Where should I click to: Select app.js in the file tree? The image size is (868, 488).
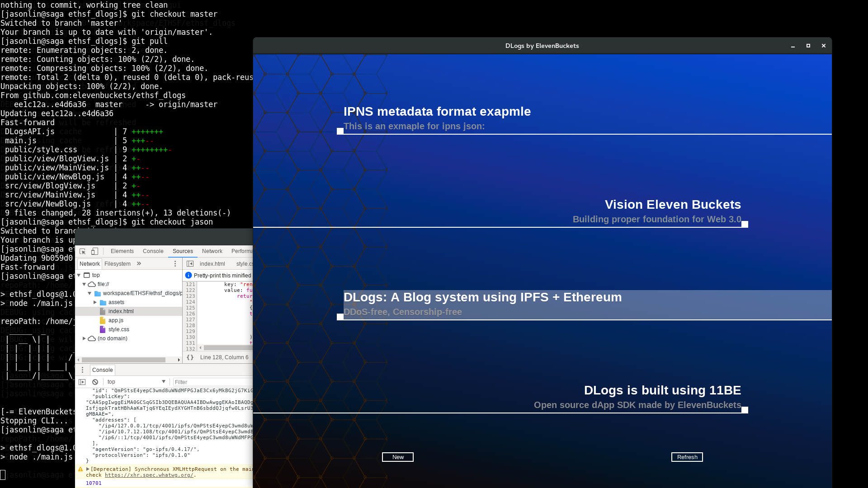[116, 320]
